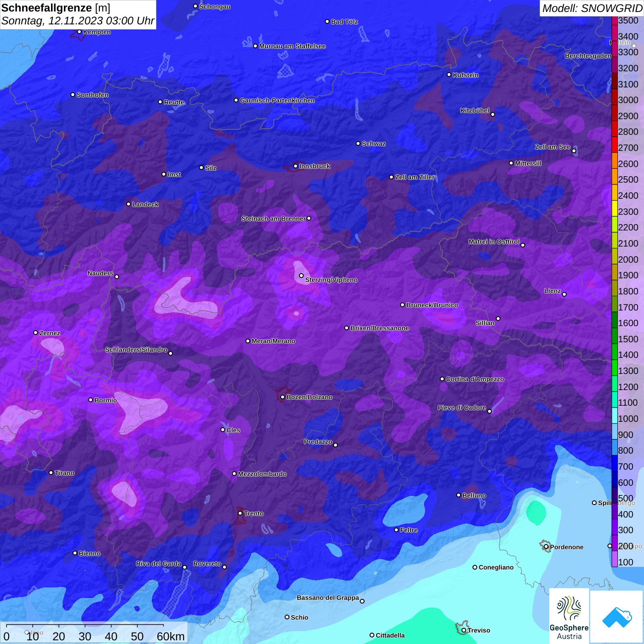Click the 'Pieve di Cadore' label
644x644 pixels.
[462, 408]
